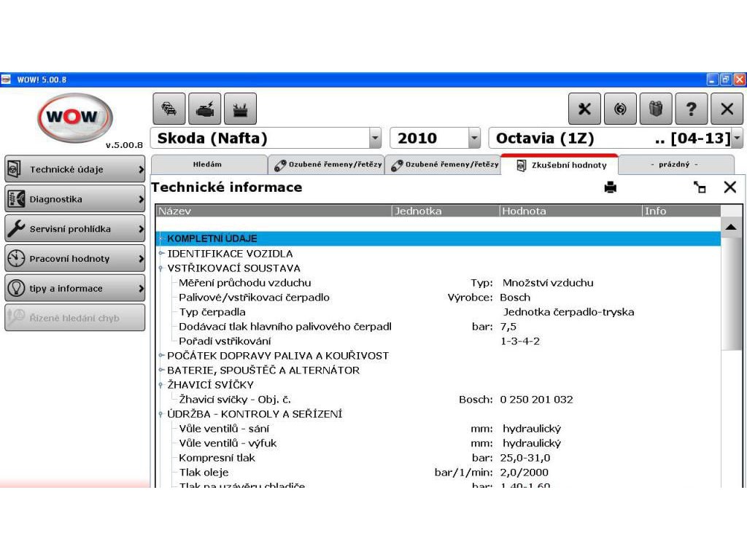
Task: Collapse the VSTŘIKOVACÍ SOUSTAVA node
Action: pos(161,268)
